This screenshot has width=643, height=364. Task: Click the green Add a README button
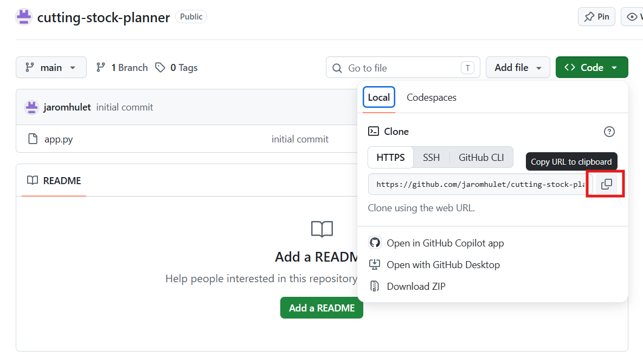click(322, 308)
